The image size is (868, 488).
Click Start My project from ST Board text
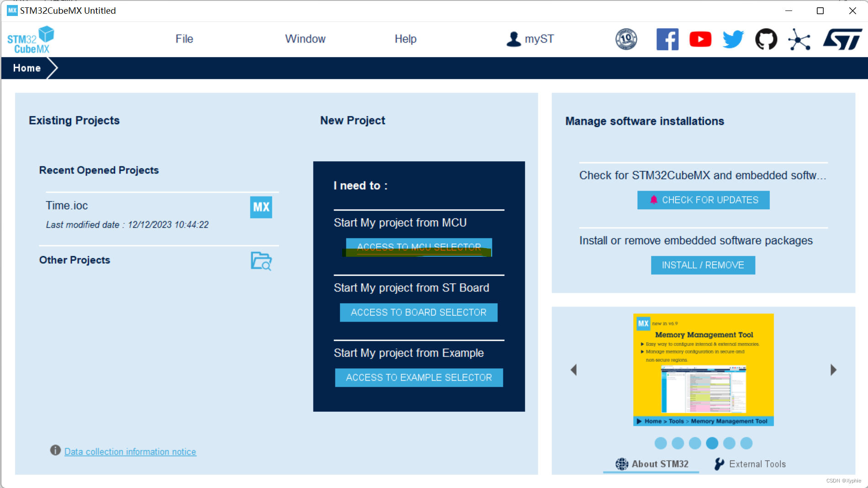[411, 288]
